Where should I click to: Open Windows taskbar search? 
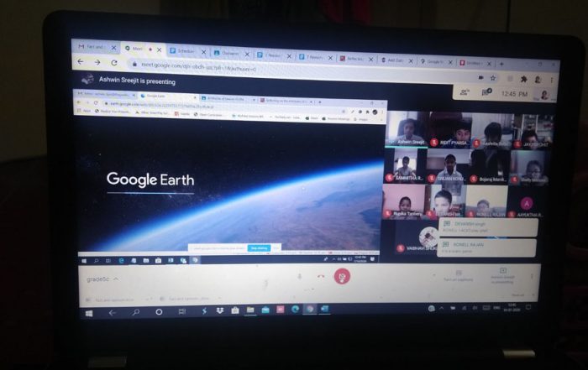click(x=136, y=312)
